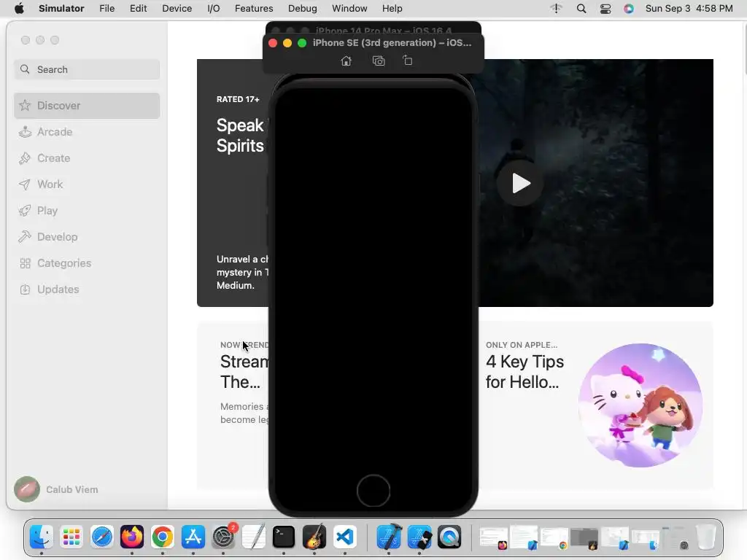Open the Hello Kitty artwork thumbnail
Screen dimensions: 747x560
point(640,405)
